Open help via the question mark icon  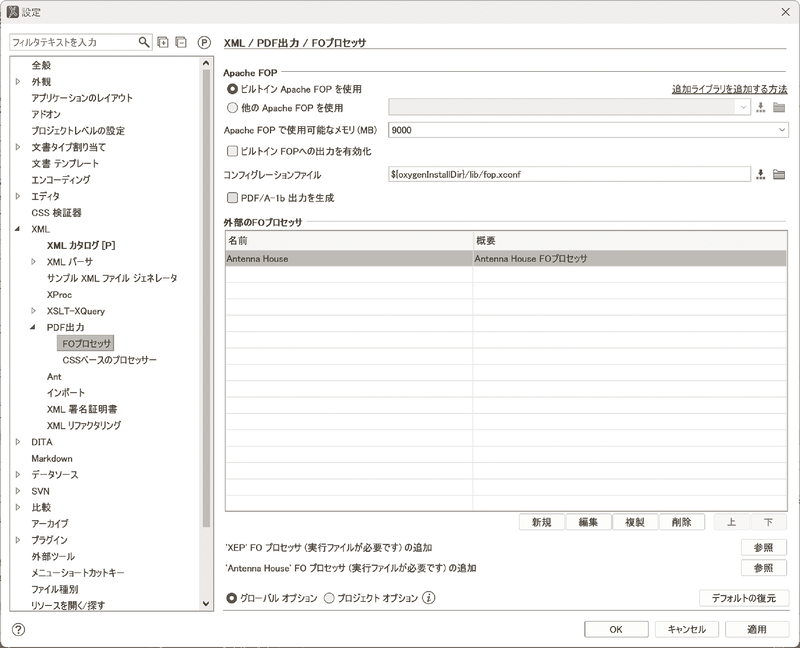pos(18,630)
